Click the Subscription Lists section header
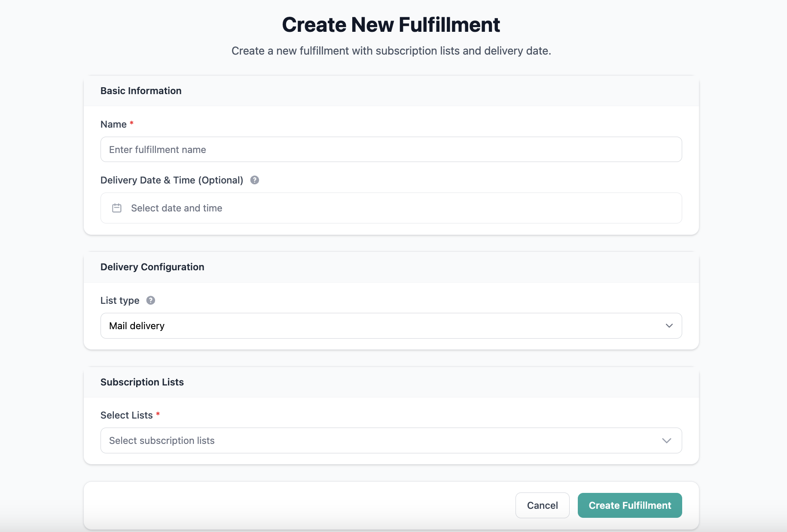The image size is (787, 532). click(142, 382)
